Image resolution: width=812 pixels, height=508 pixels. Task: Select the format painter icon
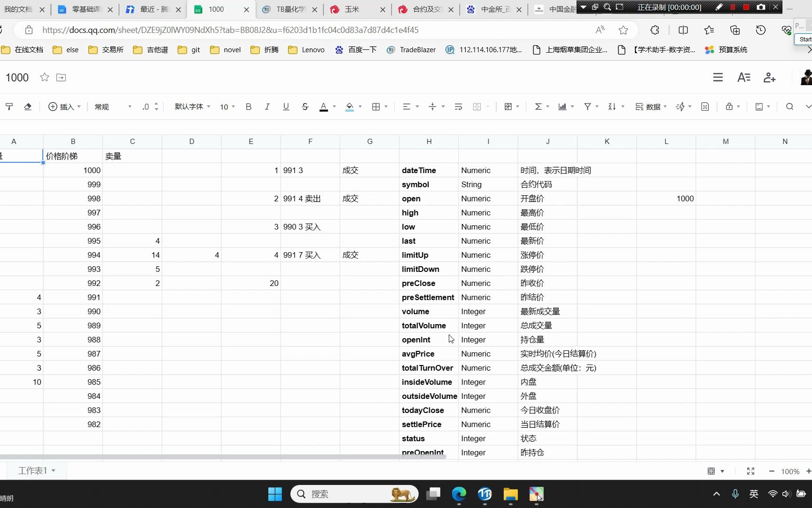(x=9, y=107)
